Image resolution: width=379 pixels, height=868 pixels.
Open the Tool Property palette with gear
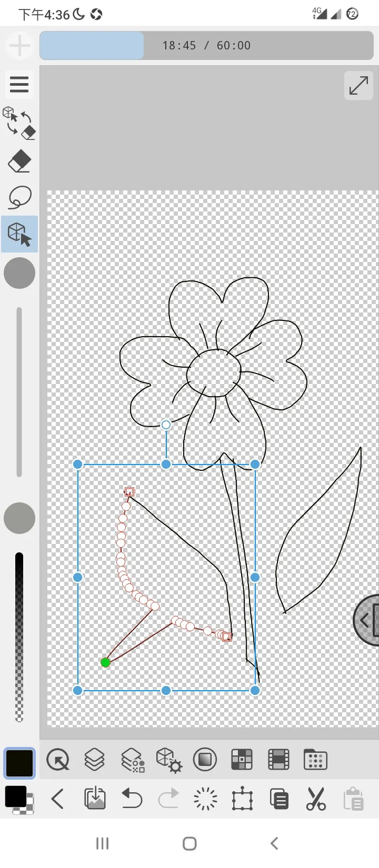(x=169, y=760)
